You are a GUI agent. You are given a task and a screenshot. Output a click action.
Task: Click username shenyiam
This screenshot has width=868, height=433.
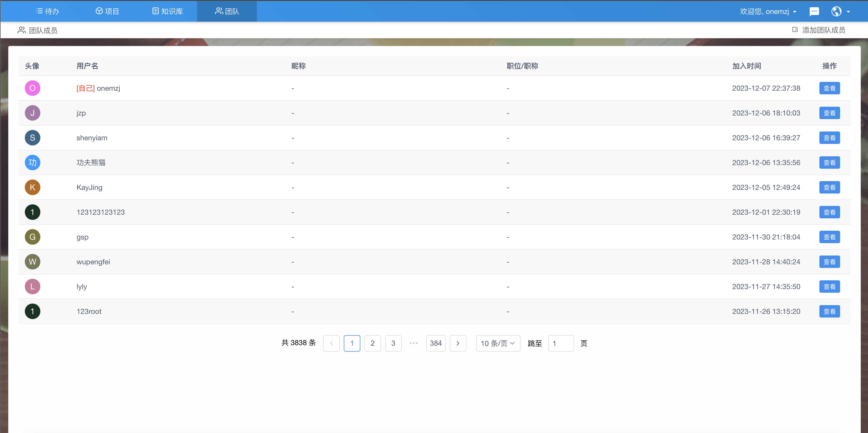(x=92, y=138)
